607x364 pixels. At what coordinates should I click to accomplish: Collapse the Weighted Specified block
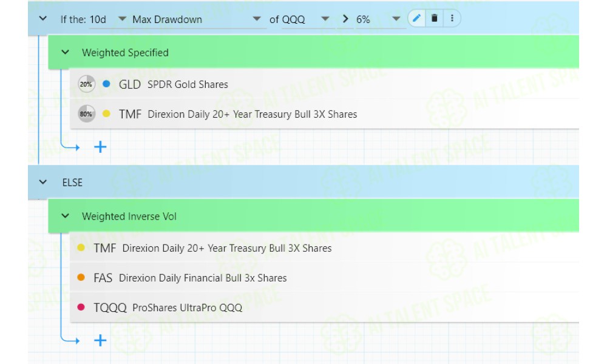point(65,53)
